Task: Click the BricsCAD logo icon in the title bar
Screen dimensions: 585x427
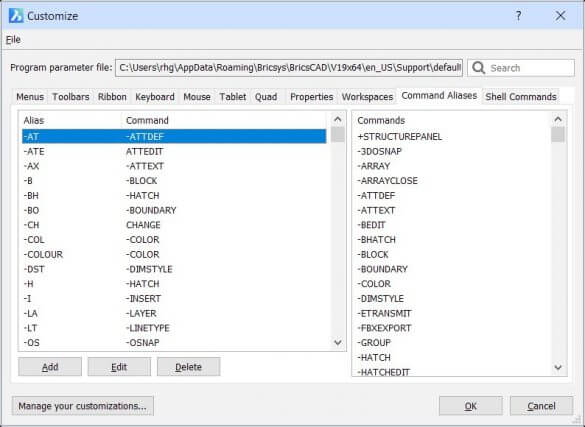Action: pyautogui.click(x=16, y=16)
